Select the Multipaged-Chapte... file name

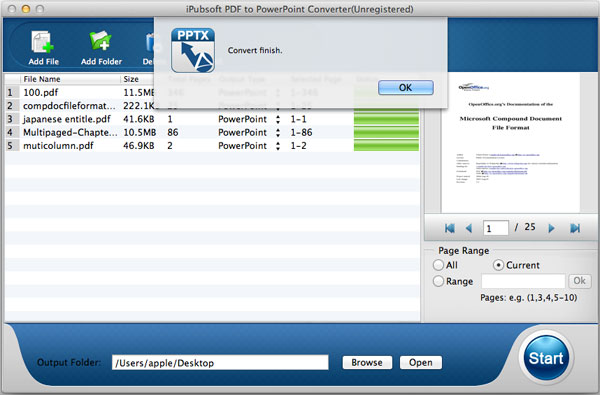point(70,132)
